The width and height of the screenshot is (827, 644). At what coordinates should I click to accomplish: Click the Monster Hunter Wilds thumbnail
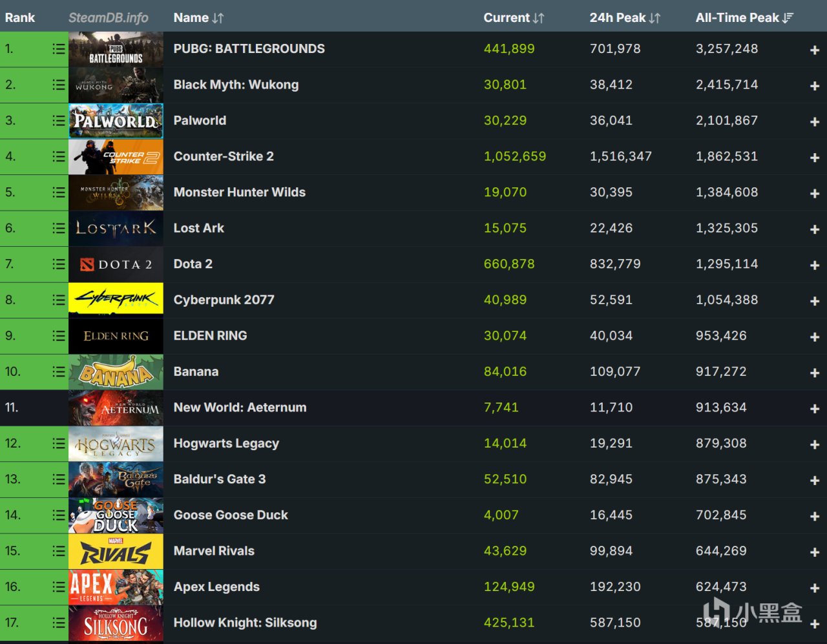tap(116, 192)
